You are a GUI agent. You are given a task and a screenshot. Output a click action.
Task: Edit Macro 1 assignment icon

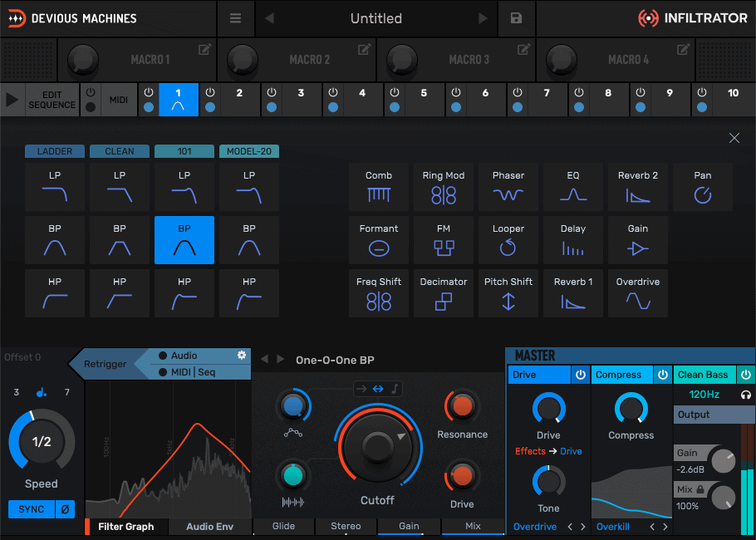(x=205, y=49)
